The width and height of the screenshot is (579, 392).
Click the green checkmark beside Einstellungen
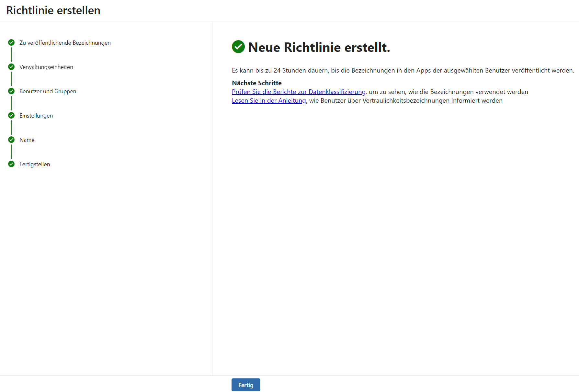pos(11,115)
